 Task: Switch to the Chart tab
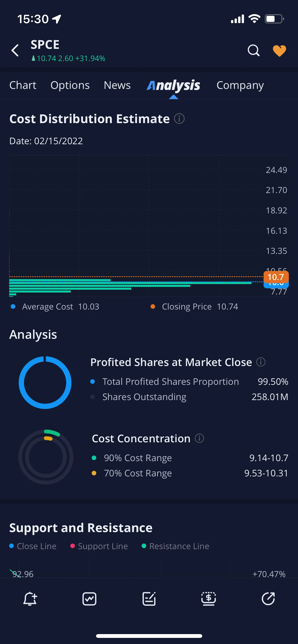click(x=23, y=85)
